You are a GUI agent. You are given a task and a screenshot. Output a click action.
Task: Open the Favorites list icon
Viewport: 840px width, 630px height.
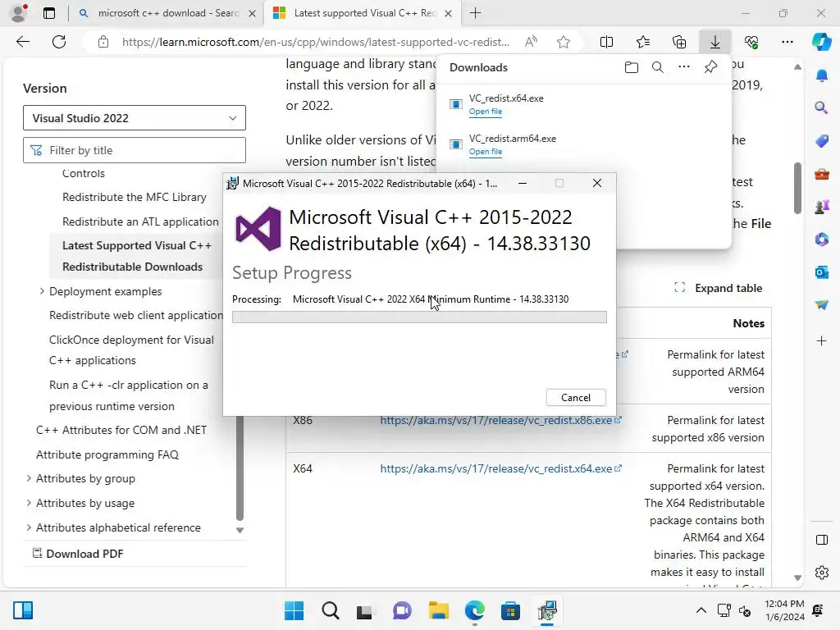(643, 42)
